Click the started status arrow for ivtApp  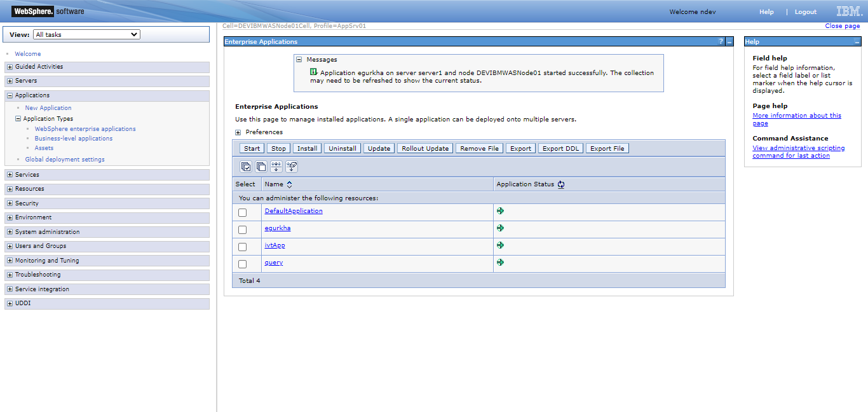pyautogui.click(x=500, y=245)
